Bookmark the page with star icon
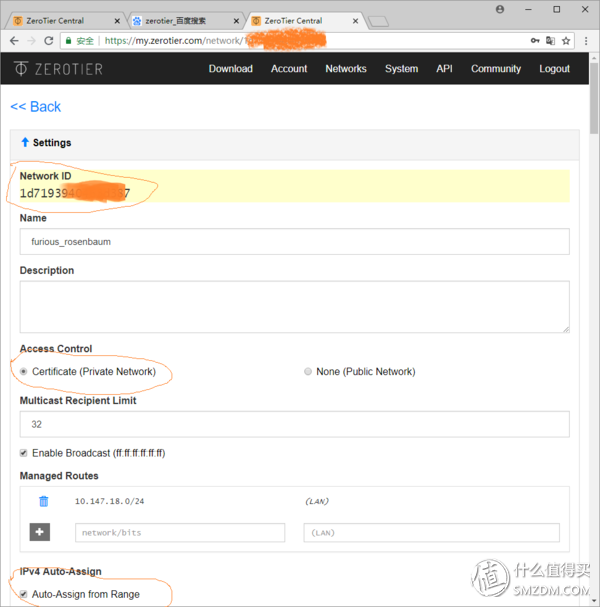The image size is (600, 607). [566, 41]
